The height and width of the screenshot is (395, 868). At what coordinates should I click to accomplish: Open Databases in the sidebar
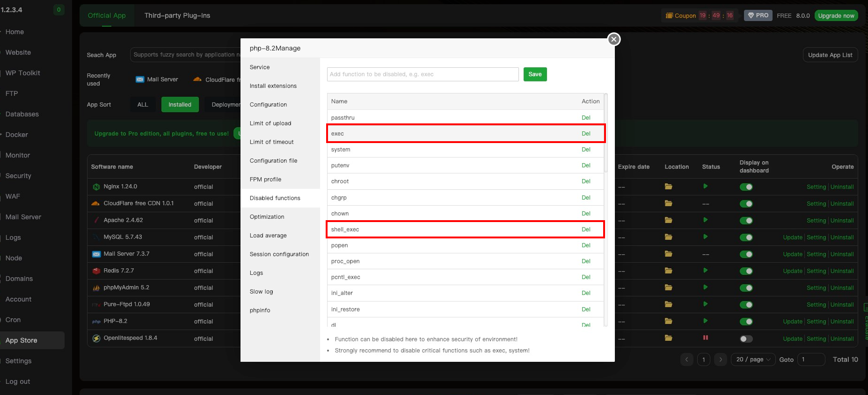click(22, 114)
